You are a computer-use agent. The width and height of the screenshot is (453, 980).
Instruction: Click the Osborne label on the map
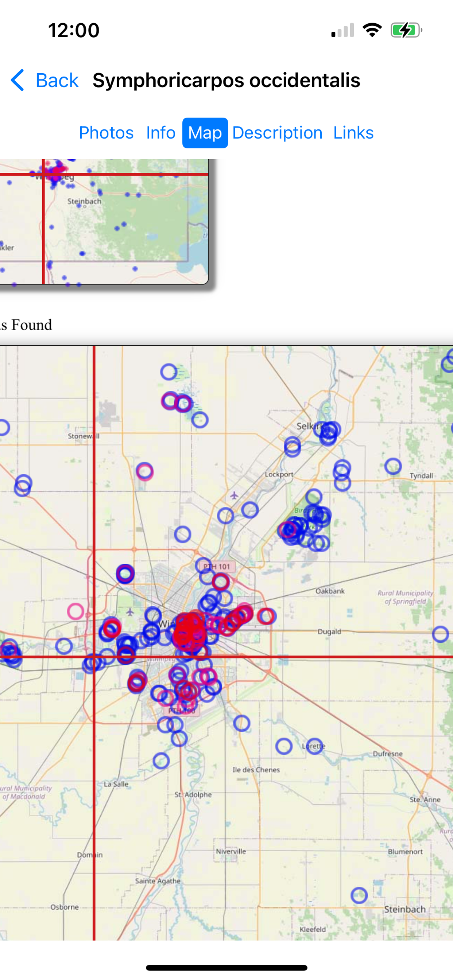[65, 907]
